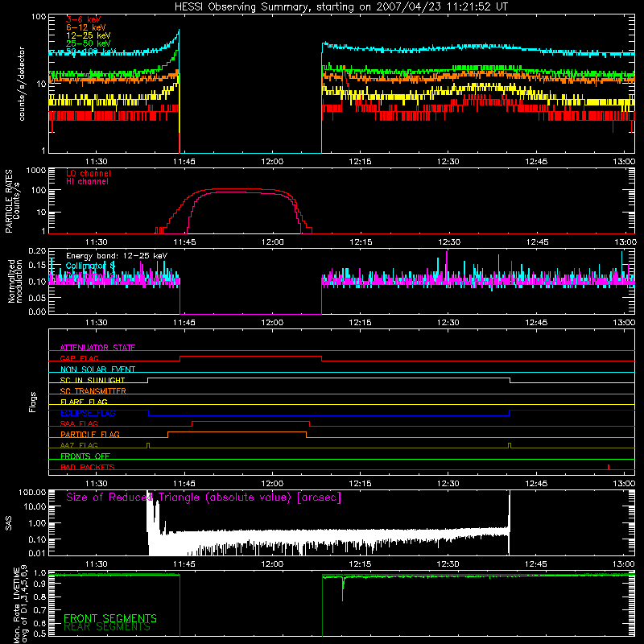Viewport: 644px width, 644px height.
Task: Click the counts/s/detector axis label
Action: click(22, 84)
